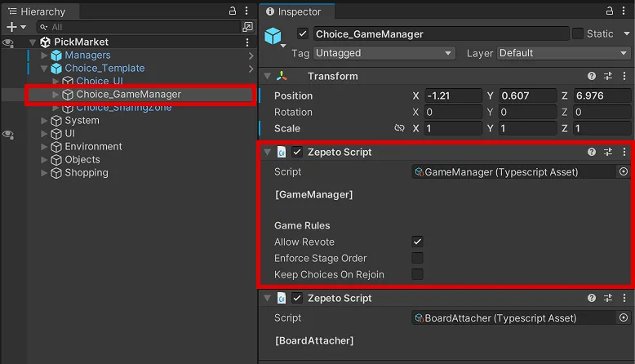Toggle PickMarket scene visibility eye

(8, 42)
